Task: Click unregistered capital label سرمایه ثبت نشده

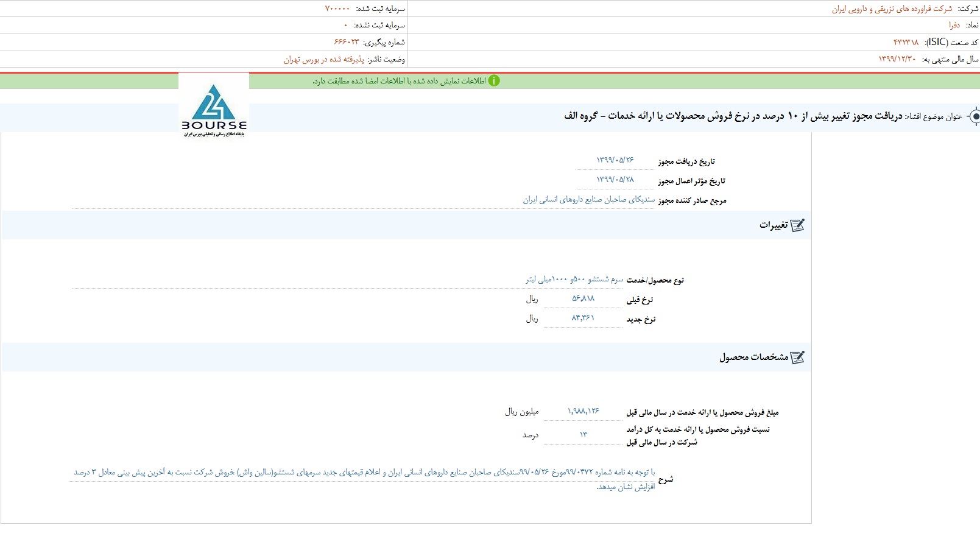Action: (379, 26)
